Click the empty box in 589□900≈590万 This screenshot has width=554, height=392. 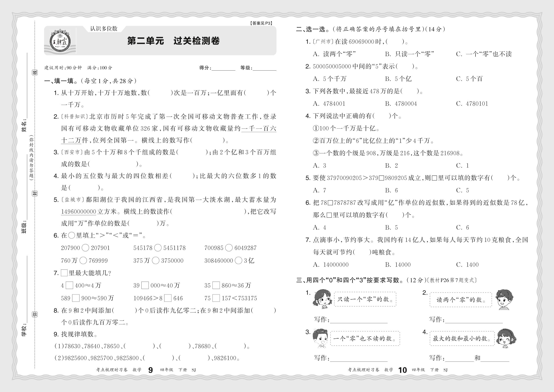pyautogui.click(x=76, y=298)
